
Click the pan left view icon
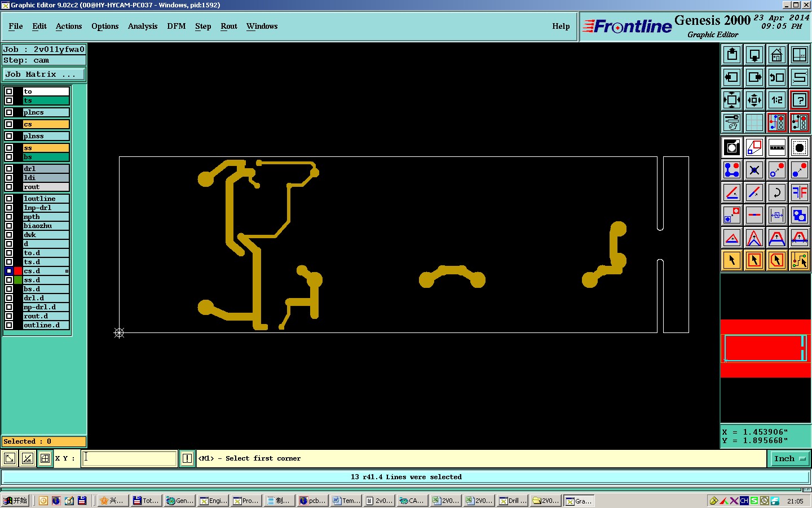click(731, 77)
